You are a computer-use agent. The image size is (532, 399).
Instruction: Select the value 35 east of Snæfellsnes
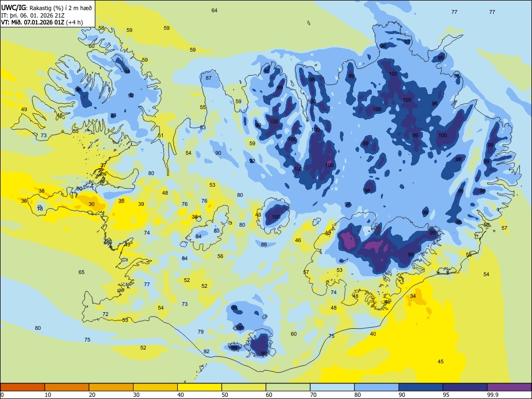(121, 201)
